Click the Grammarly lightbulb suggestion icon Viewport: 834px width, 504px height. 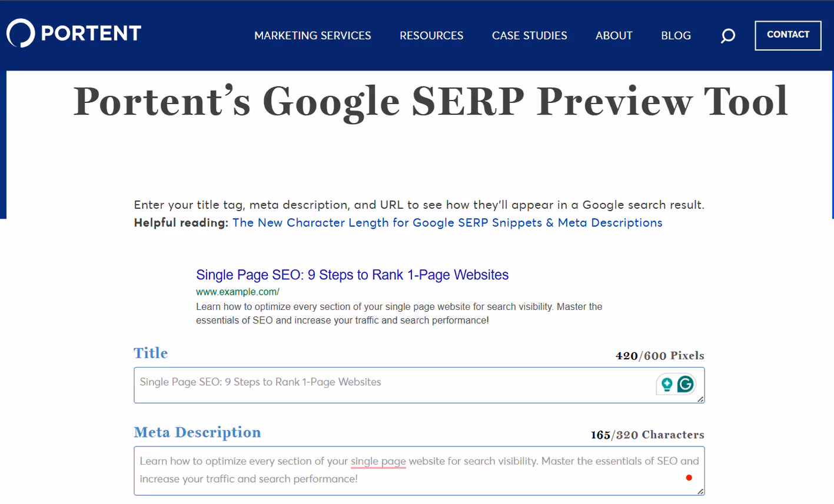(667, 384)
